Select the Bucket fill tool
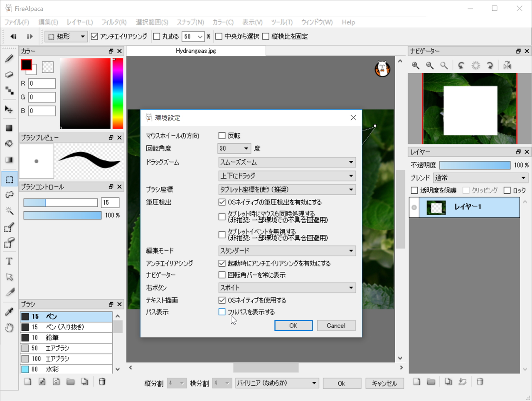Image resolution: width=532 pixels, height=401 pixels. (9, 143)
